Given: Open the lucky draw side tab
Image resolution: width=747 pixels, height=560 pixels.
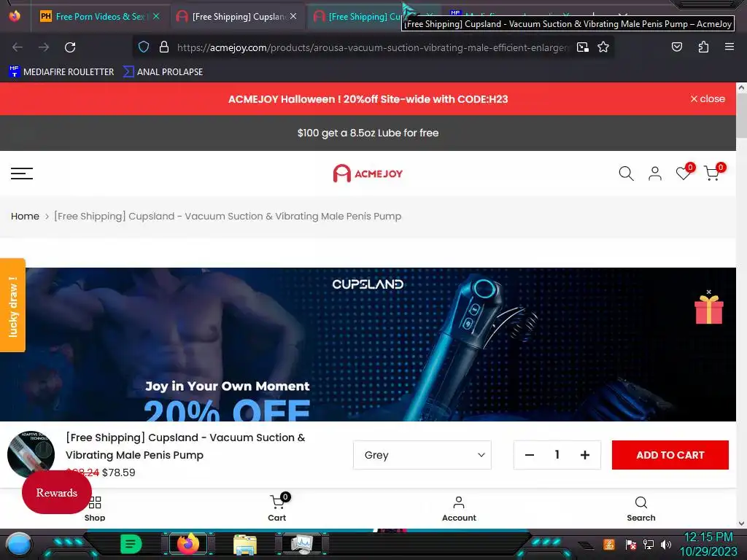Looking at the screenshot, I should (x=13, y=306).
